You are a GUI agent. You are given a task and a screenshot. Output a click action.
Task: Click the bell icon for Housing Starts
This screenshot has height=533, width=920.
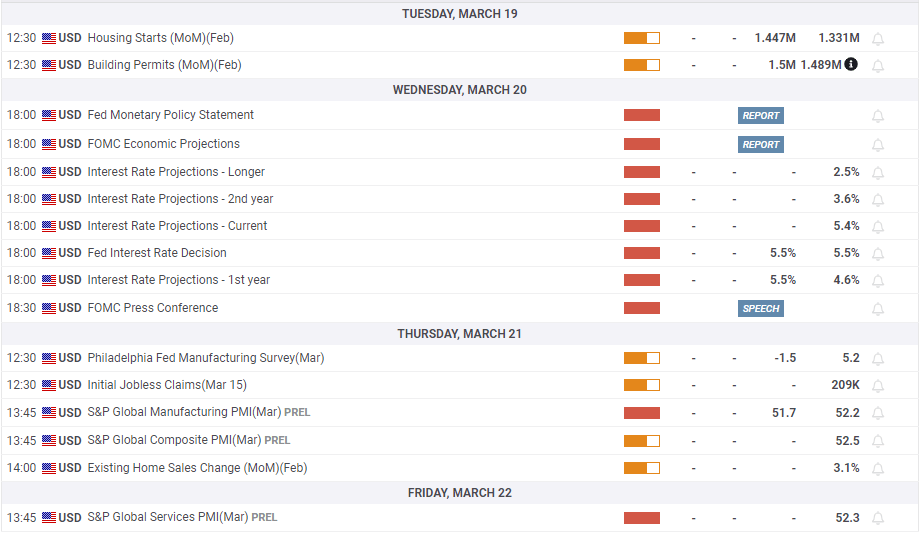pos(878,39)
